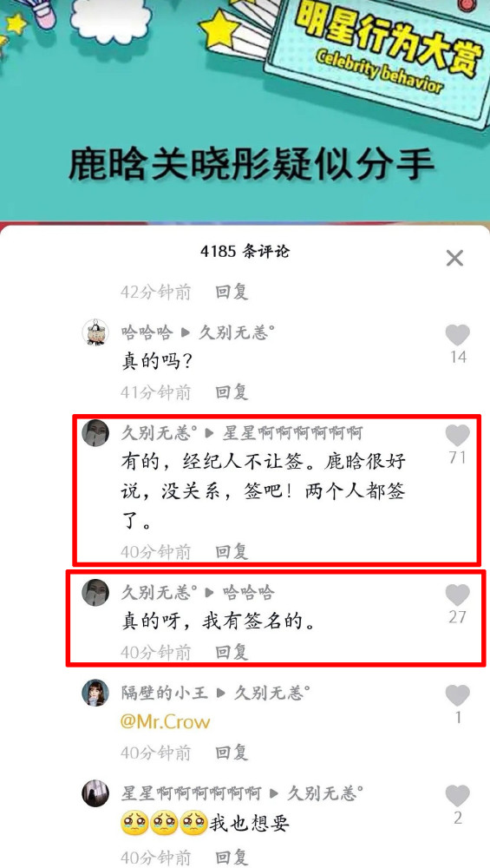Tap the '鹿晗关晓彤疑似分手' video title
Viewport: 490px width, 868px height.
(252, 164)
